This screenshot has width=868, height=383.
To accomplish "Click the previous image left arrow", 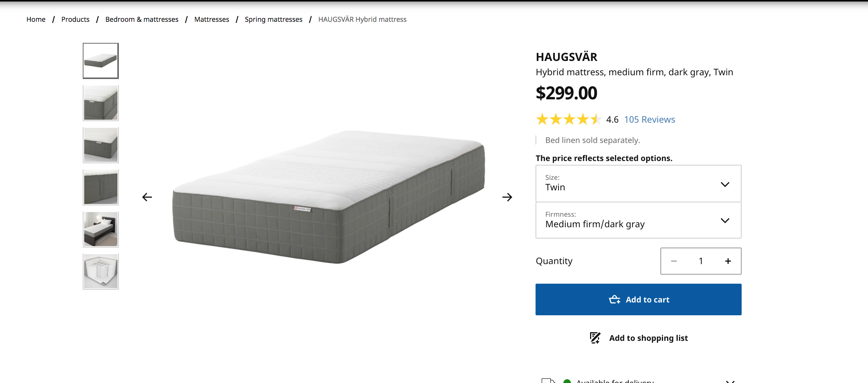I will [x=147, y=197].
